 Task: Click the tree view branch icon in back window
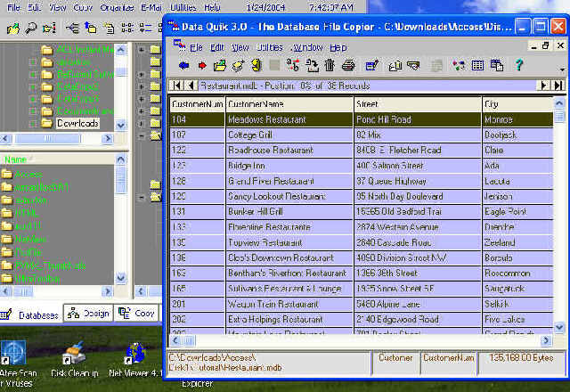pyautogui.click(x=72, y=28)
